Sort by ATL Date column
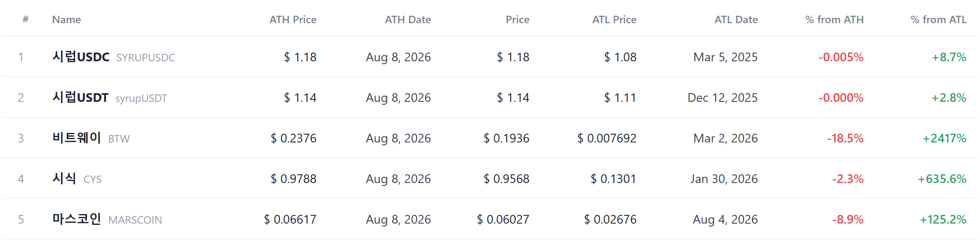Viewport: 980px width, 241px height. [x=736, y=19]
